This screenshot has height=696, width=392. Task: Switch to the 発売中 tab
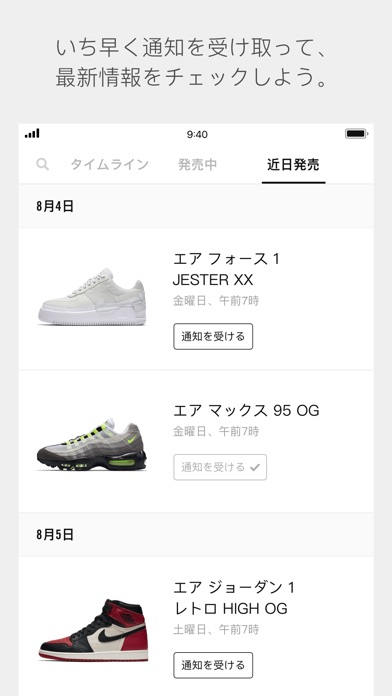(x=198, y=165)
